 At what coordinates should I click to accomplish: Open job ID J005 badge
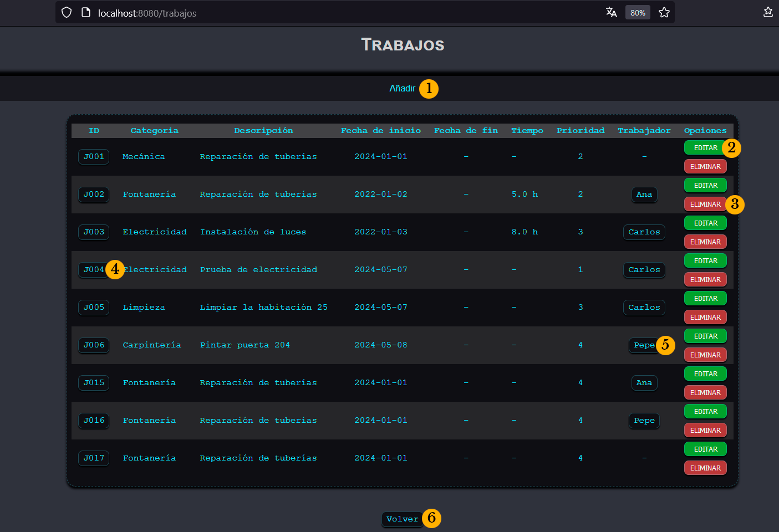click(94, 308)
